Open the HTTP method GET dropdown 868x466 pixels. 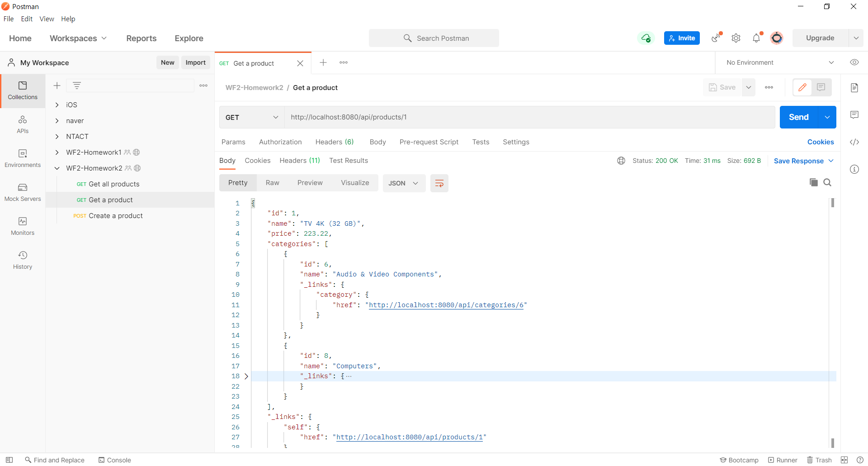point(252,117)
